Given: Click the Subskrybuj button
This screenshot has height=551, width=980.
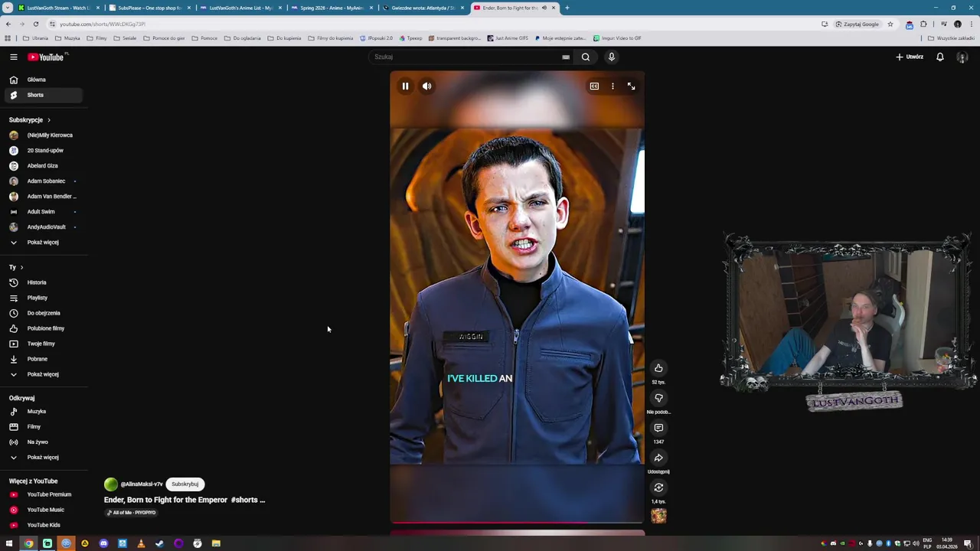Looking at the screenshot, I should click(x=185, y=484).
